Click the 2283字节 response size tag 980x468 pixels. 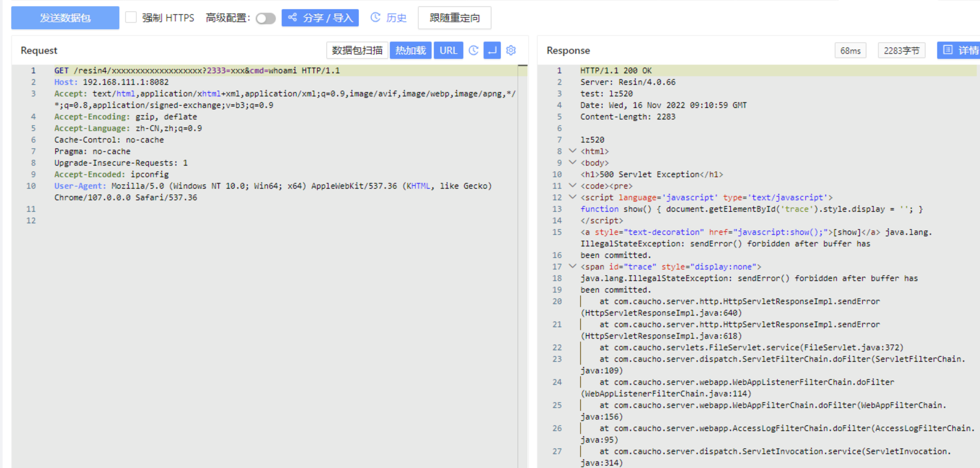coord(901,51)
